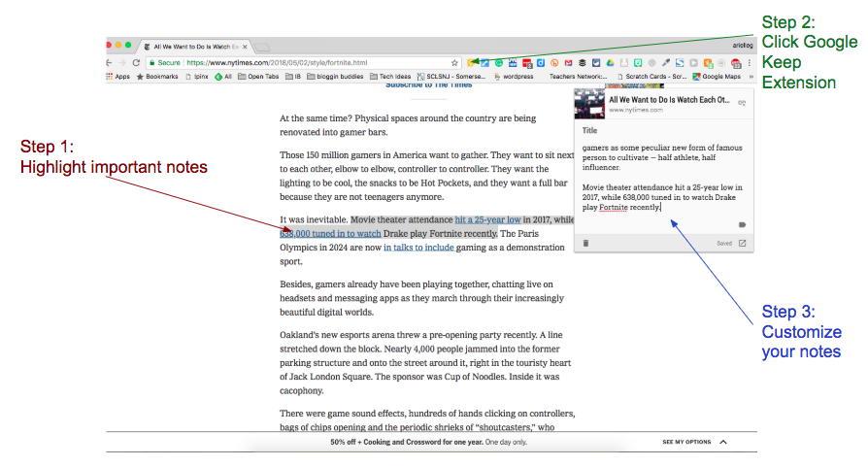Remove the link from the Keep note
868x467 pixels.
coord(742,103)
